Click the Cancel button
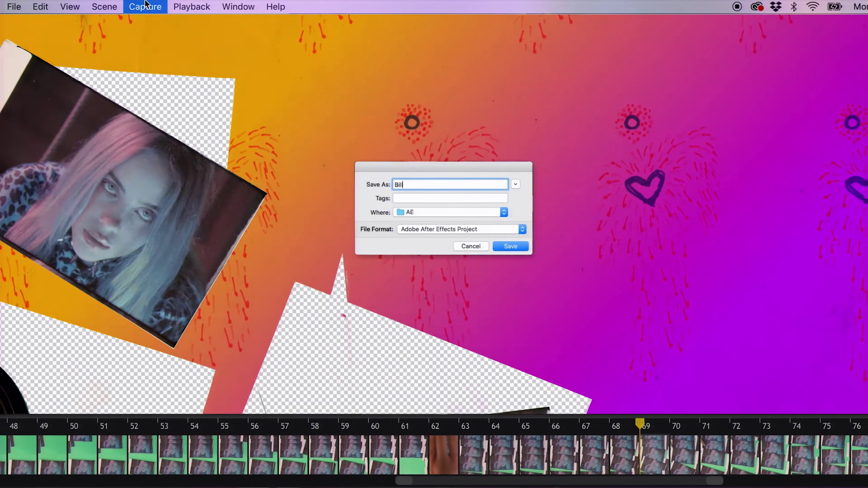Image resolution: width=868 pixels, height=488 pixels. 470,246
